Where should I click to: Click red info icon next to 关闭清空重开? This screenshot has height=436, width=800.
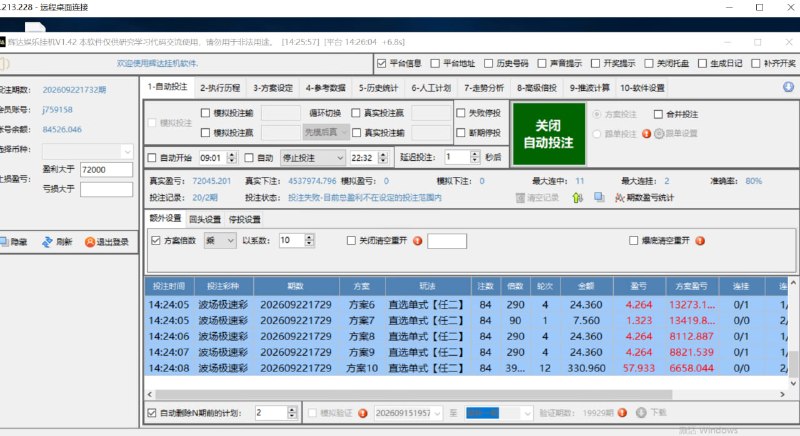[x=417, y=241]
